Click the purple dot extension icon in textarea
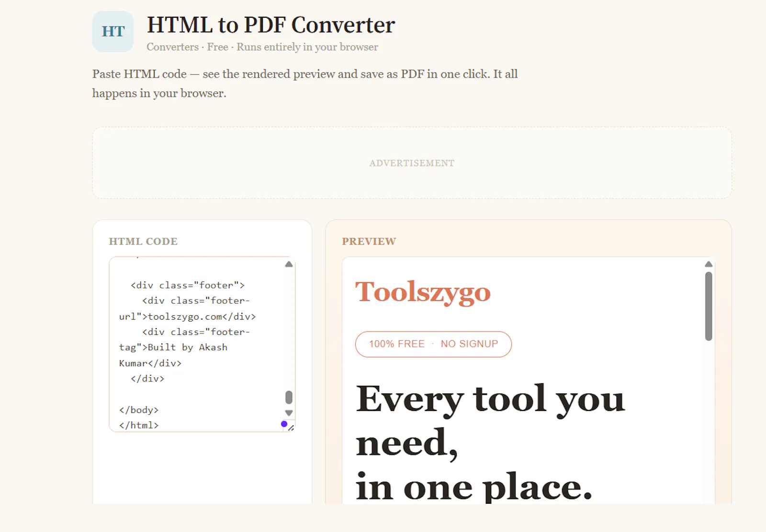The height and width of the screenshot is (532, 766). (284, 424)
